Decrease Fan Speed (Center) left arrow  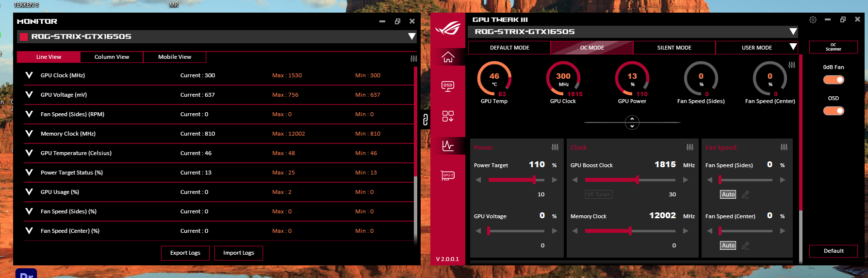coord(710,231)
